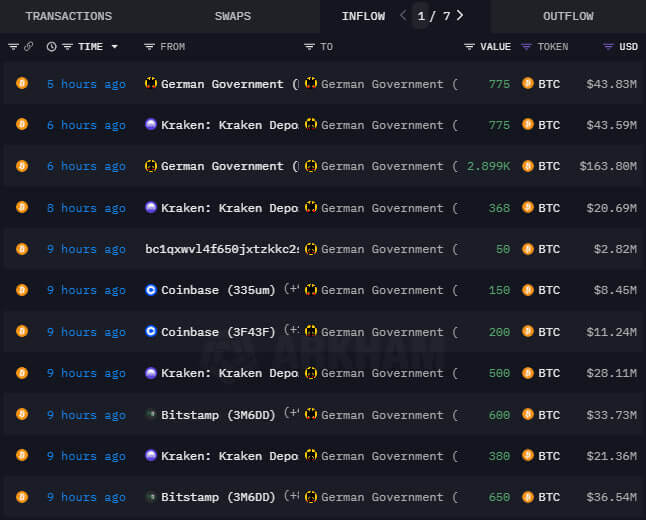Toggle the clock time format icon
Viewport: 646px width, 520px height.
point(51,47)
